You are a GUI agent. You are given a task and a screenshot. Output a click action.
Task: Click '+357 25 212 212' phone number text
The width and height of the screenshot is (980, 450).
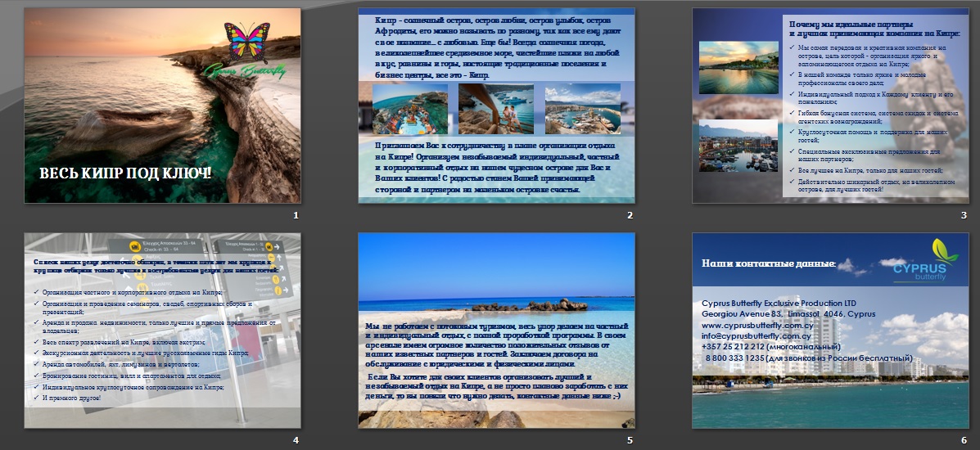coord(733,346)
